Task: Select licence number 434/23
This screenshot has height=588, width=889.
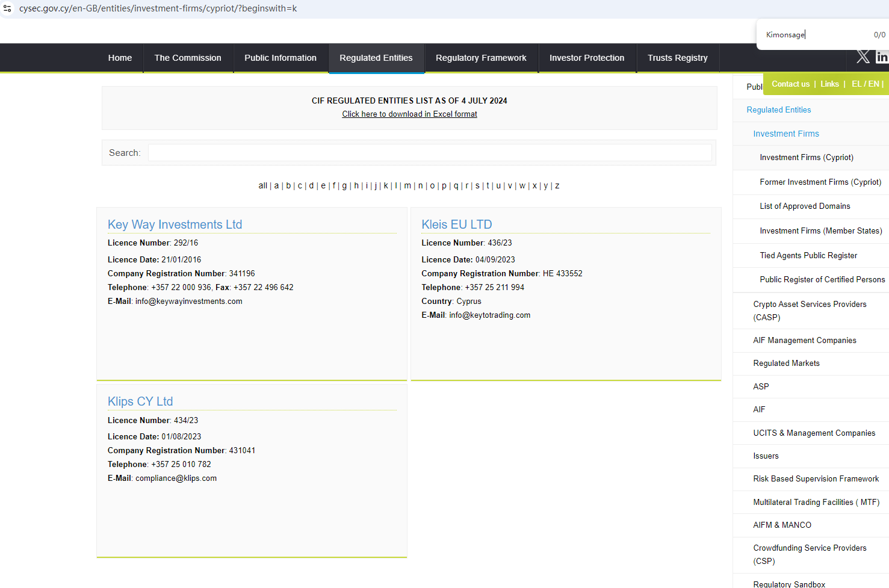Action: tap(186, 421)
